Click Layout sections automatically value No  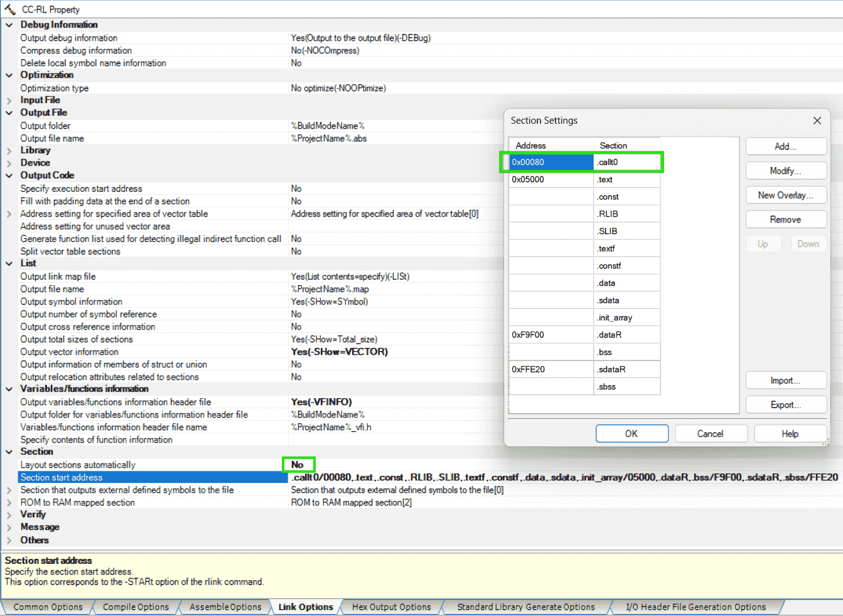tap(298, 465)
